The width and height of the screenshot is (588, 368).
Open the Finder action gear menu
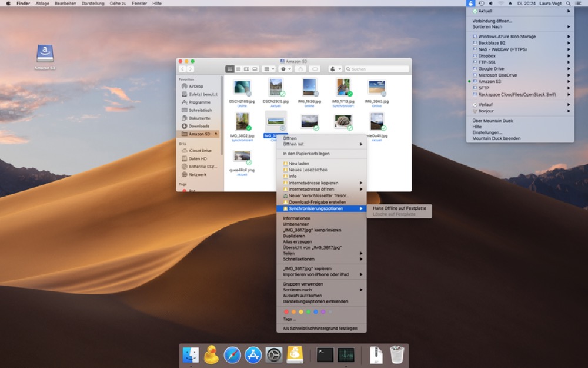pos(286,69)
